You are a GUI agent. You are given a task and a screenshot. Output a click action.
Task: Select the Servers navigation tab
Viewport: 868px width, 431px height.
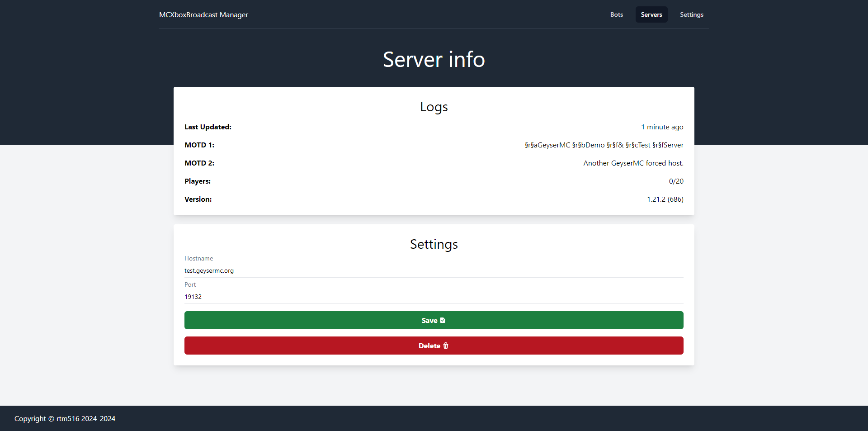pos(651,14)
